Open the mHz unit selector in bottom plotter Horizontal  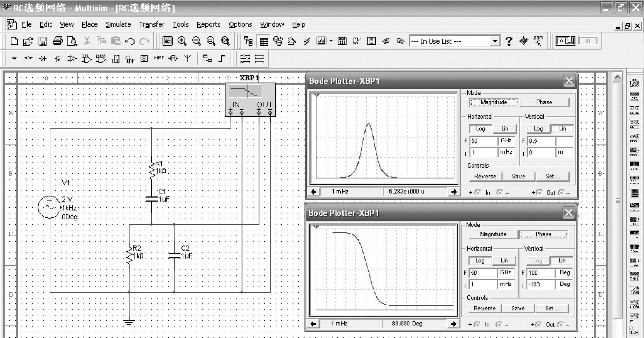pyautogui.click(x=506, y=284)
